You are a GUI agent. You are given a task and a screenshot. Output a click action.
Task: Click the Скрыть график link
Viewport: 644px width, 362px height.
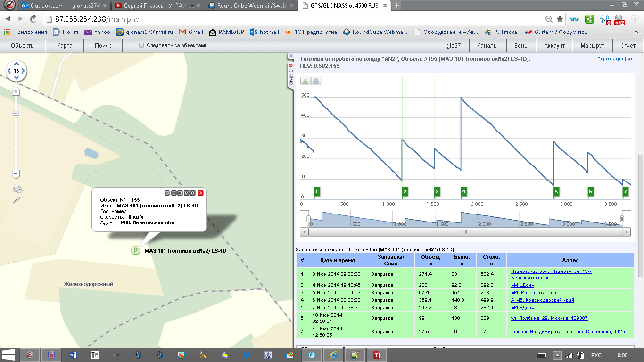(615, 59)
